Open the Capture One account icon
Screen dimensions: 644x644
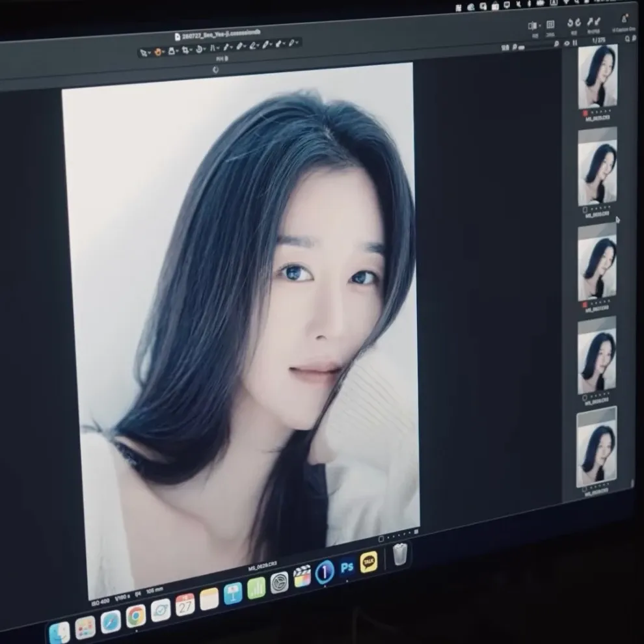[x=624, y=18]
